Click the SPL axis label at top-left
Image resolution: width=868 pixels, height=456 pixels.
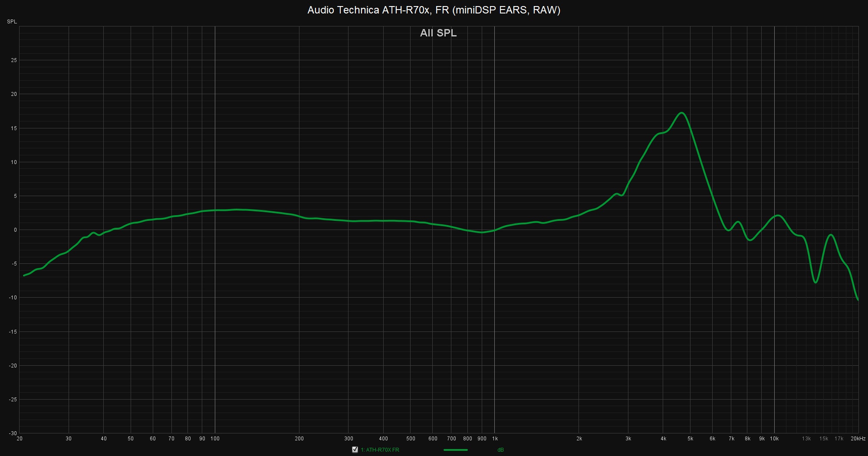click(12, 22)
